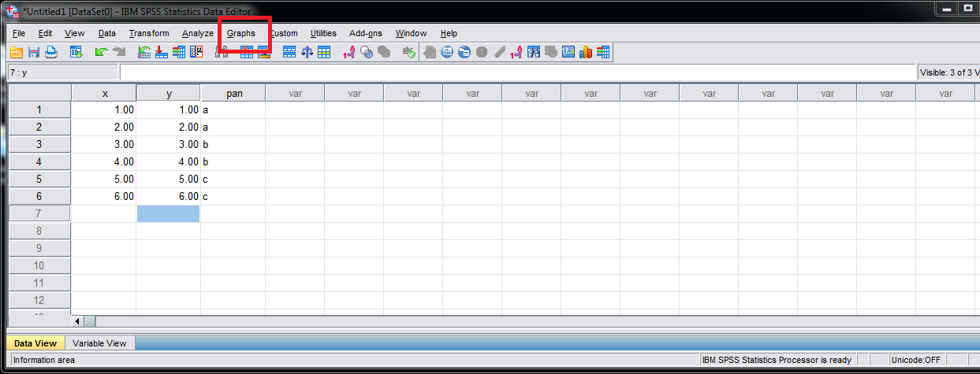The image size is (980, 374).
Task: Select the Data View tab
Action: 35,343
